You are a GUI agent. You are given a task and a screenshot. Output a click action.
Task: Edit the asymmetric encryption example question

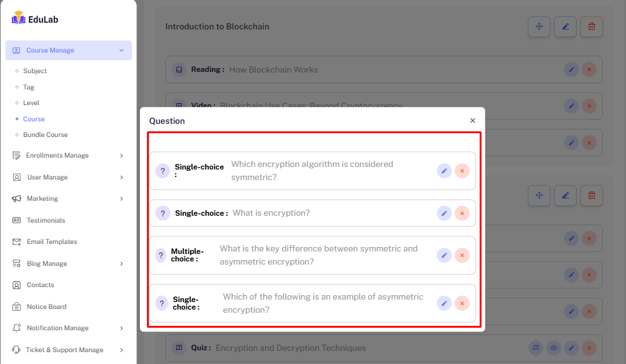pos(444,303)
